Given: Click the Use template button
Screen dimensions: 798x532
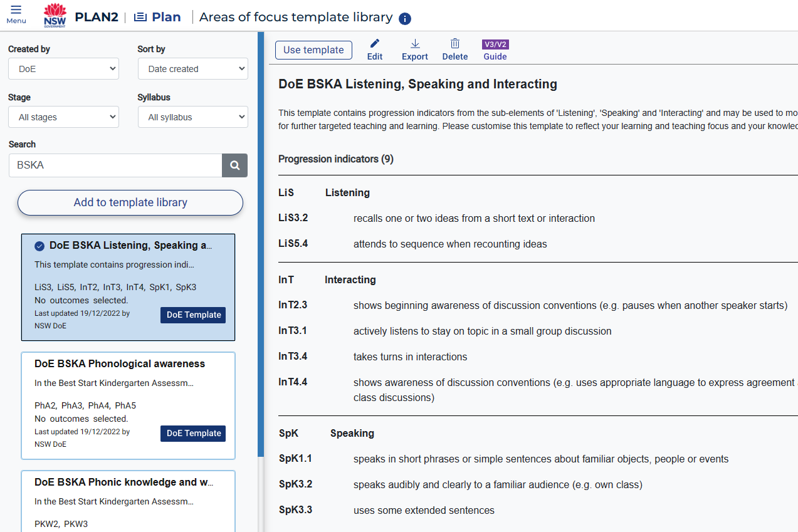Looking at the screenshot, I should (x=313, y=50).
